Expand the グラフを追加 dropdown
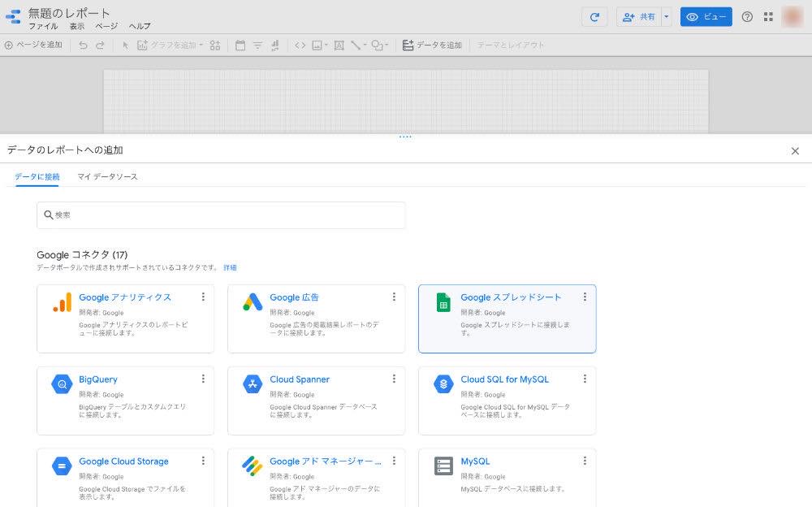The height and width of the screenshot is (507, 812). pos(201,45)
